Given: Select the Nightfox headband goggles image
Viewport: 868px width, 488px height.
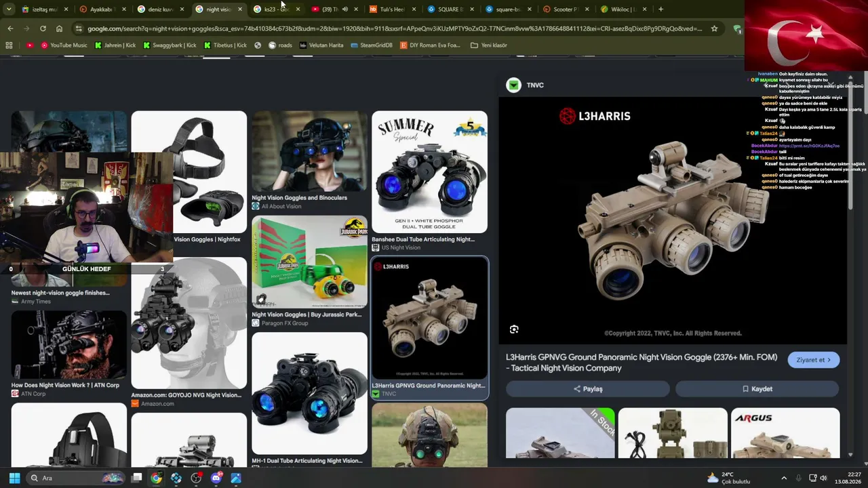Looking at the screenshot, I should coord(189,172).
